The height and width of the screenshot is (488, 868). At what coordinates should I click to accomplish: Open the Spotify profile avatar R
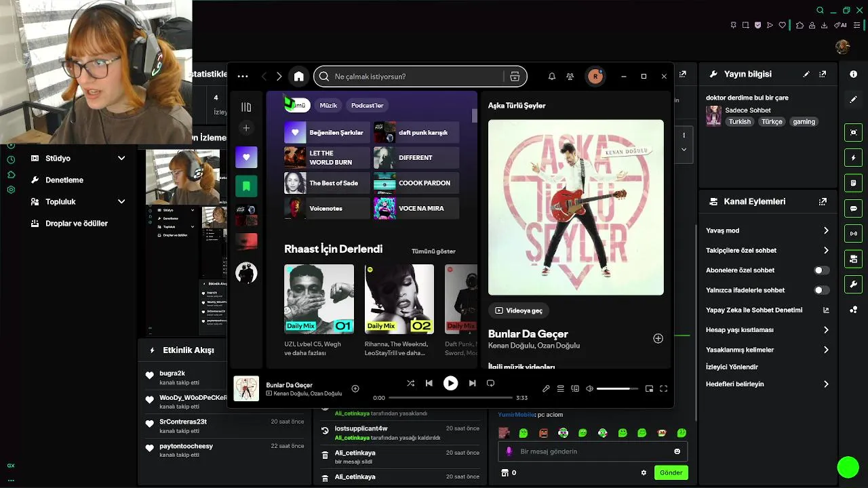pos(595,77)
